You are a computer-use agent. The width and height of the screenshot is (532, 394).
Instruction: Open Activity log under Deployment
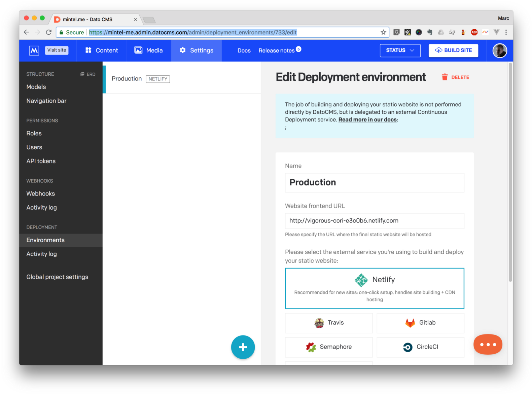(x=42, y=254)
